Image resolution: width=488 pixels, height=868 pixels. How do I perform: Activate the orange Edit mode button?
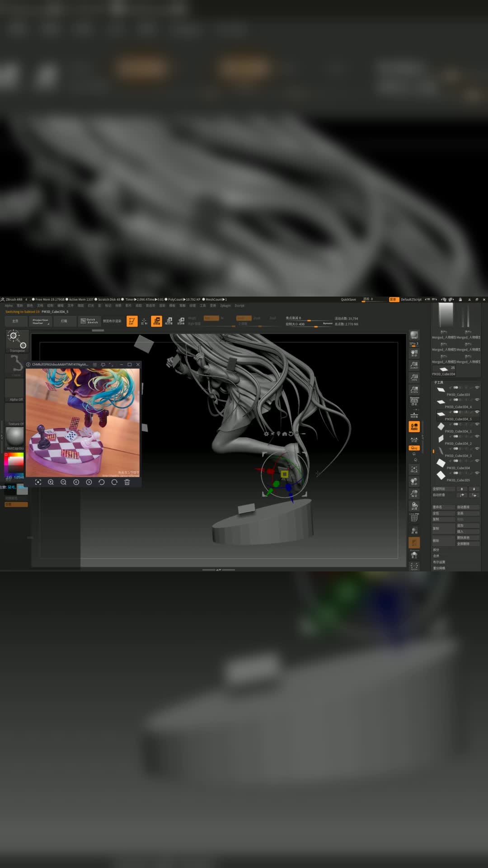[x=131, y=321]
